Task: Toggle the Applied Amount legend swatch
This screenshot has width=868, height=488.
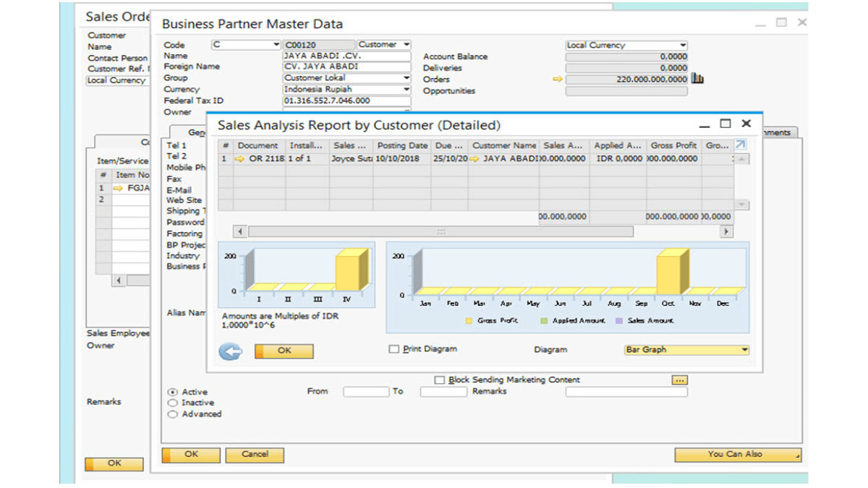Action: tap(544, 320)
